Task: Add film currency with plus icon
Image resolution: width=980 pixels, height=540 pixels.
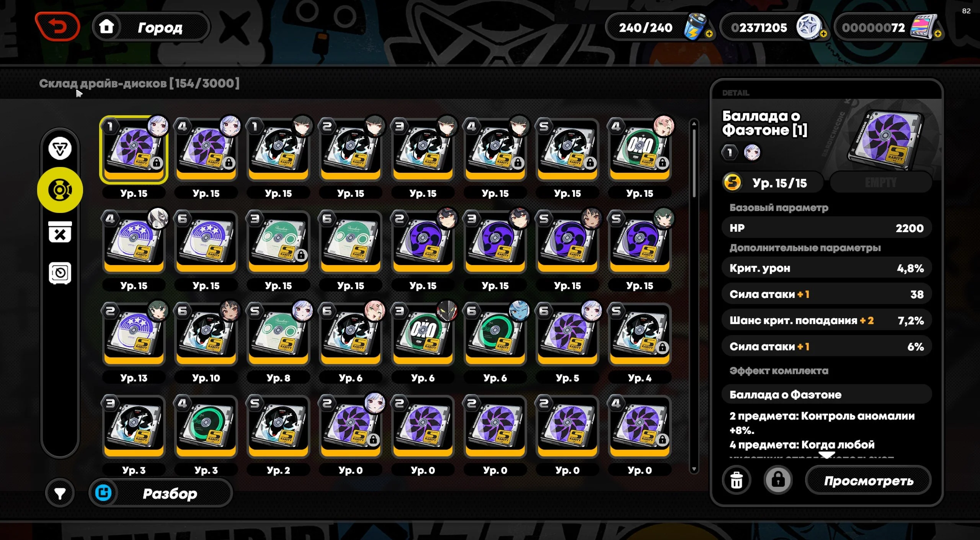Action: pos(938,34)
